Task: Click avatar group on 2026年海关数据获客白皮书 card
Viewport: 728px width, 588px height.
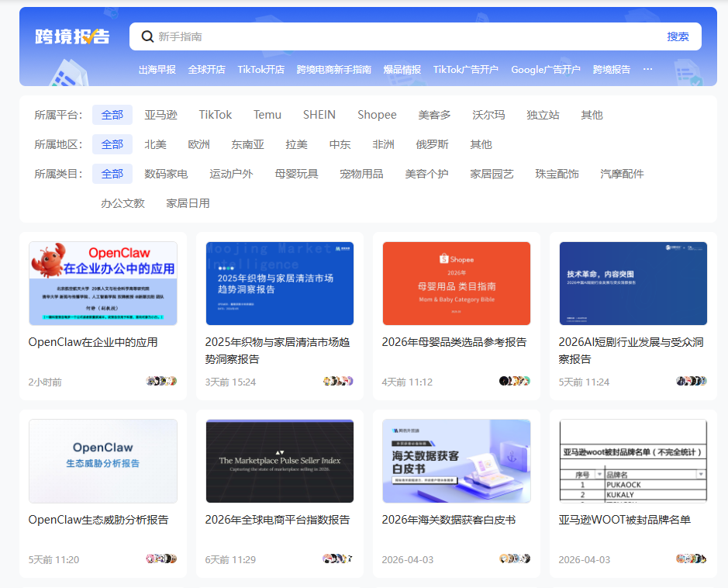Action: [x=515, y=559]
